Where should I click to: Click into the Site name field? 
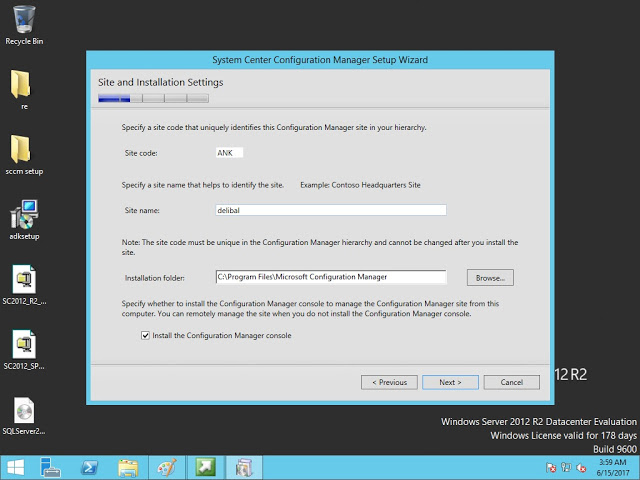[x=330, y=210]
